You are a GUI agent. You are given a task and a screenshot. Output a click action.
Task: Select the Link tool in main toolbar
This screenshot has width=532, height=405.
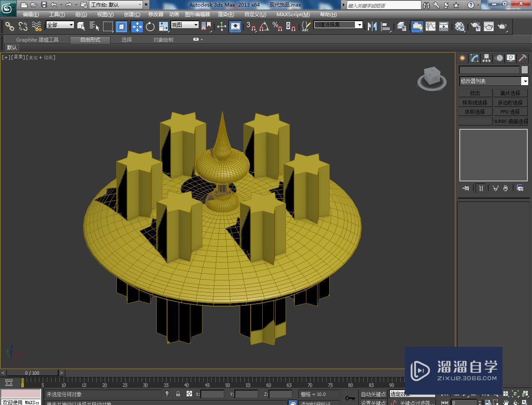(10, 27)
